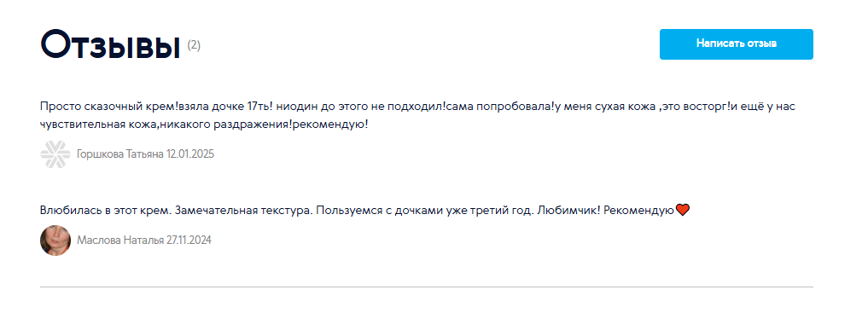868x313 pixels.
Task: Click the word Рекомендую before the heart
Action: click(x=638, y=211)
